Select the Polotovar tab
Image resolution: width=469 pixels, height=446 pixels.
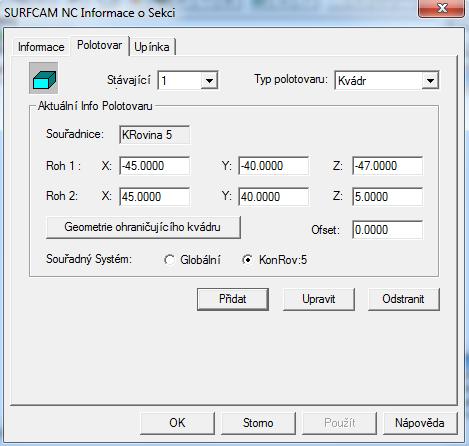tap(99, 45)
